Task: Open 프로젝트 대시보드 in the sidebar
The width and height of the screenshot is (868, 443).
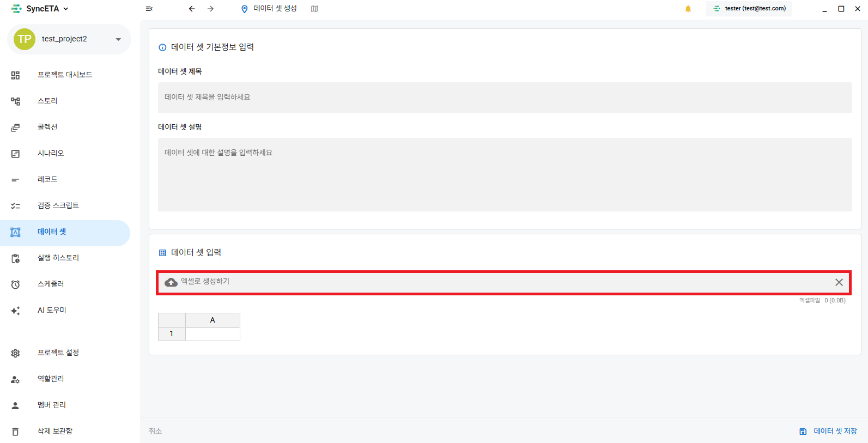Action: (65, 75)
